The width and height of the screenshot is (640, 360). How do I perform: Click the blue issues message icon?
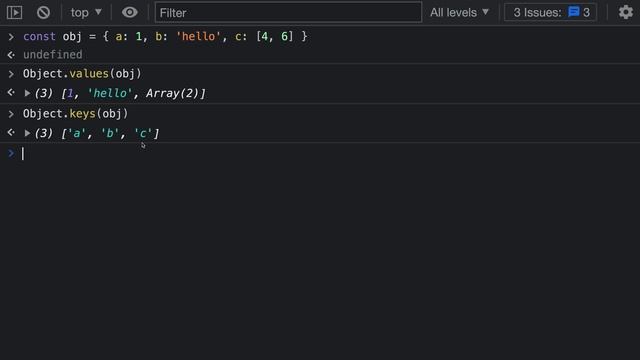tap(573, 12)
